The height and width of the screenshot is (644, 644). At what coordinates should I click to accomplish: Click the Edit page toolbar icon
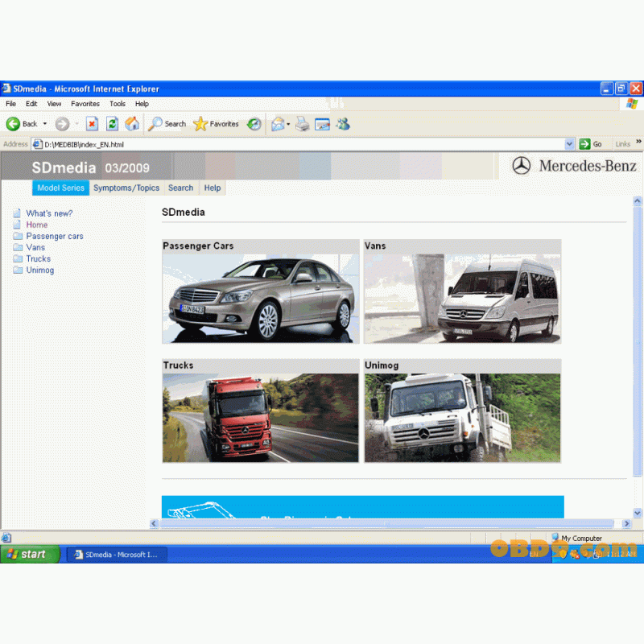coord(323,124)
